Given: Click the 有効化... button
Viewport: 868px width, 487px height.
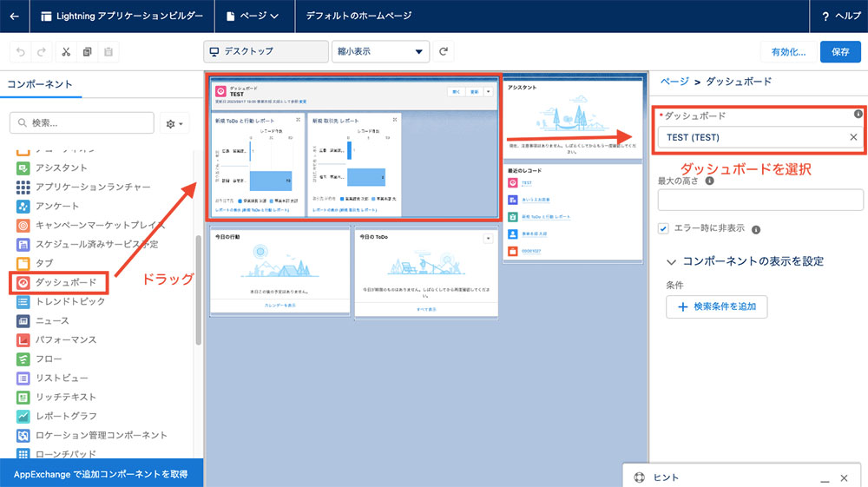Looking at the screenshot, I should coord(788,52).
